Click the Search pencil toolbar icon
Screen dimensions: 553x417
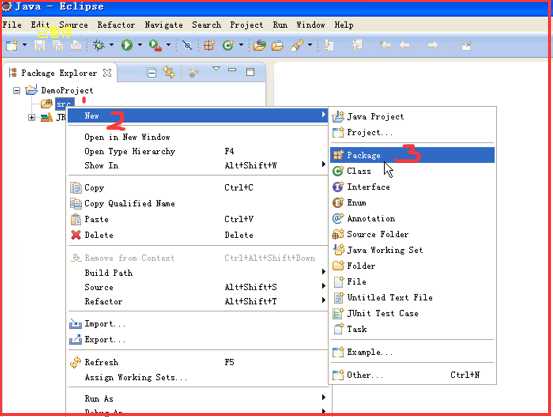(x=297, y=45)
